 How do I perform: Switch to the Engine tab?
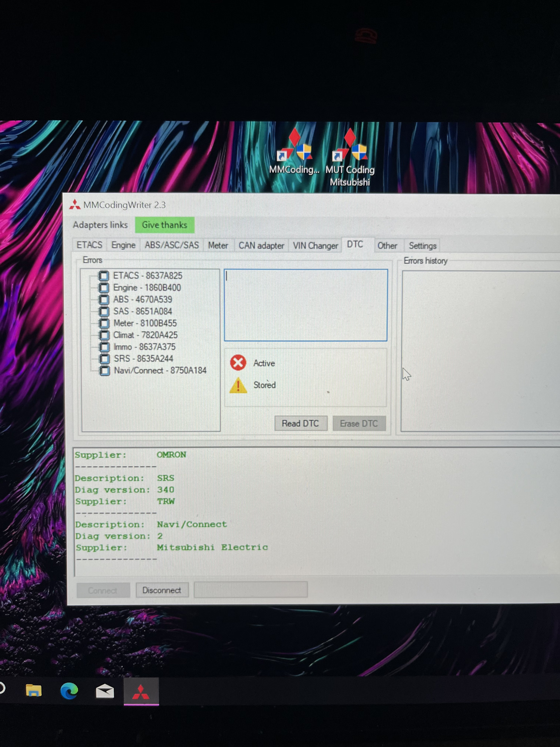tap(123, 245)
